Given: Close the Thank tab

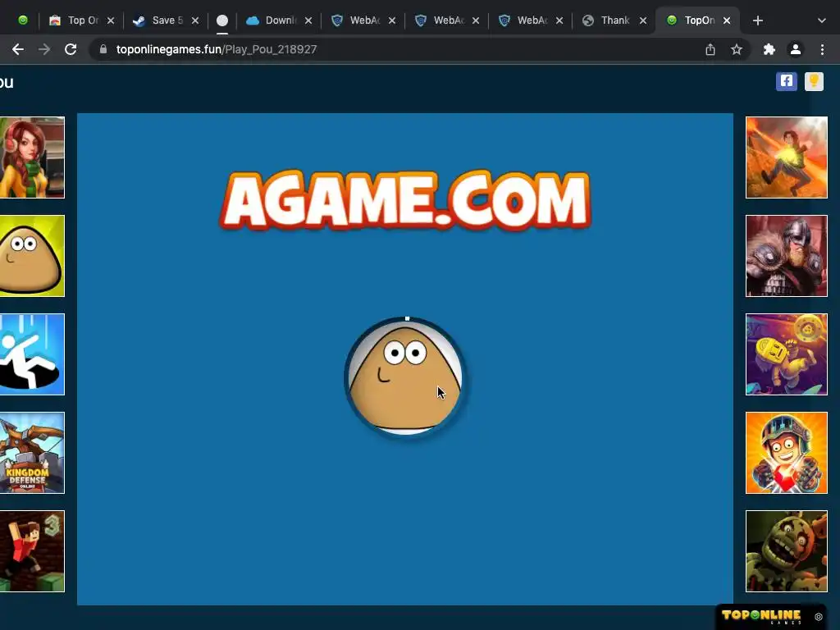Looking at the screenshot, I should tap(643, 21).
